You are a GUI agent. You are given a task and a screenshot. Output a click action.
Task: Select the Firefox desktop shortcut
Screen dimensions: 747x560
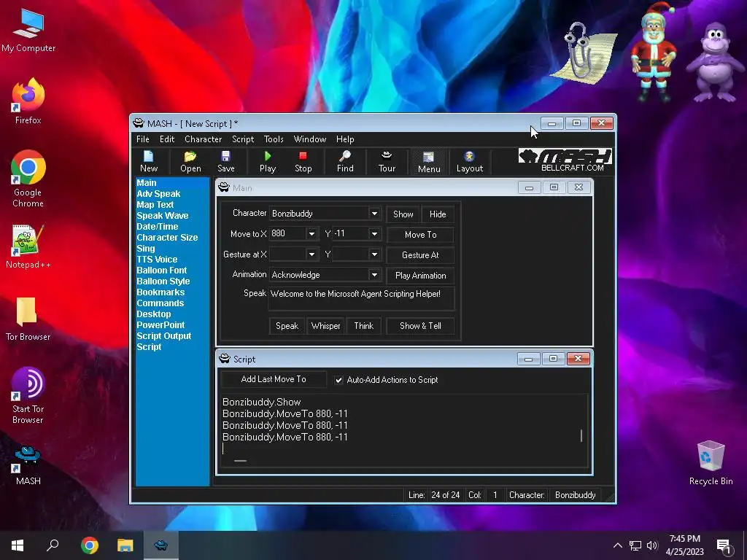pos(28,102)
